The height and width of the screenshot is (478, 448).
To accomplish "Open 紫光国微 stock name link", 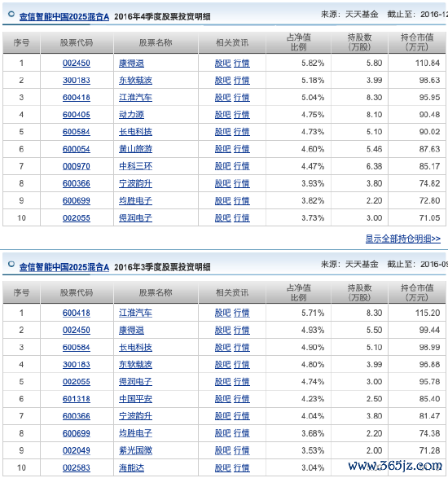I will 135,450.
